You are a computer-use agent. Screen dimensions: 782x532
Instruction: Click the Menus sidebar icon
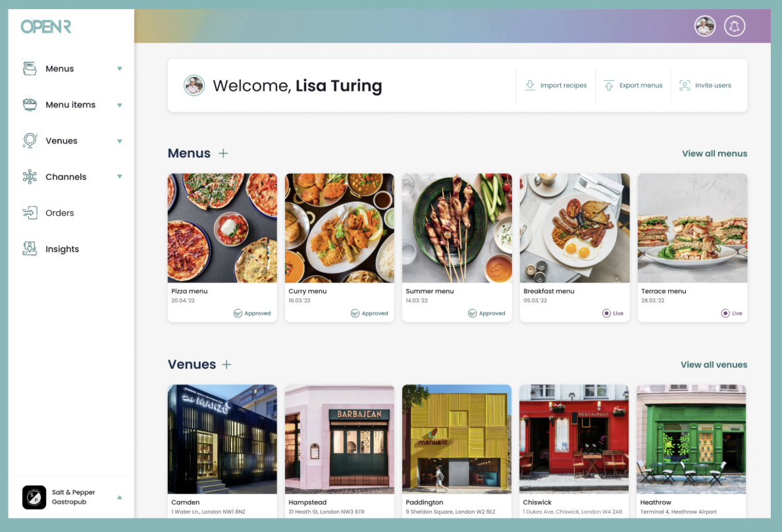click(30, 68)
